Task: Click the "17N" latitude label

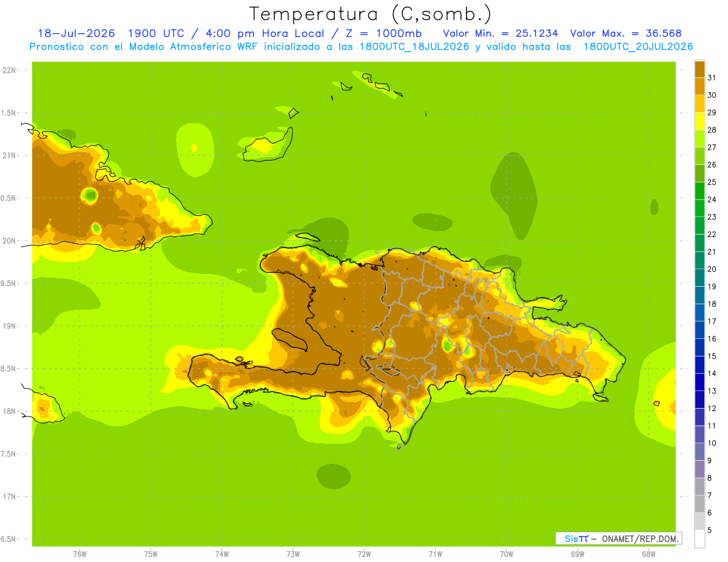Action: pyautogui.click(x=8, y=497)
